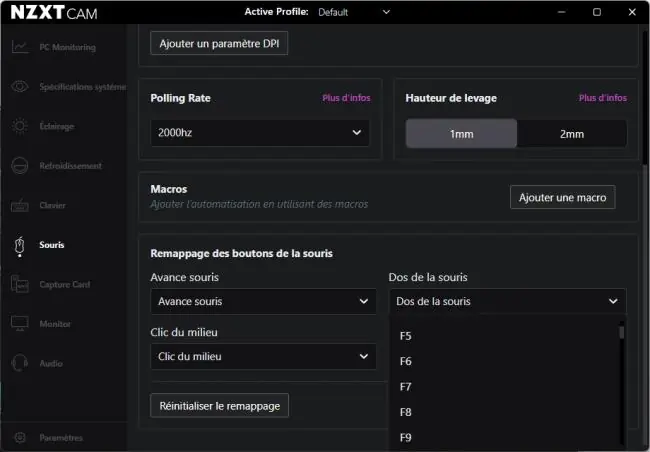Open the Active Profile Default dropdown
The image size is (650, 452).
tap(354, 12)
